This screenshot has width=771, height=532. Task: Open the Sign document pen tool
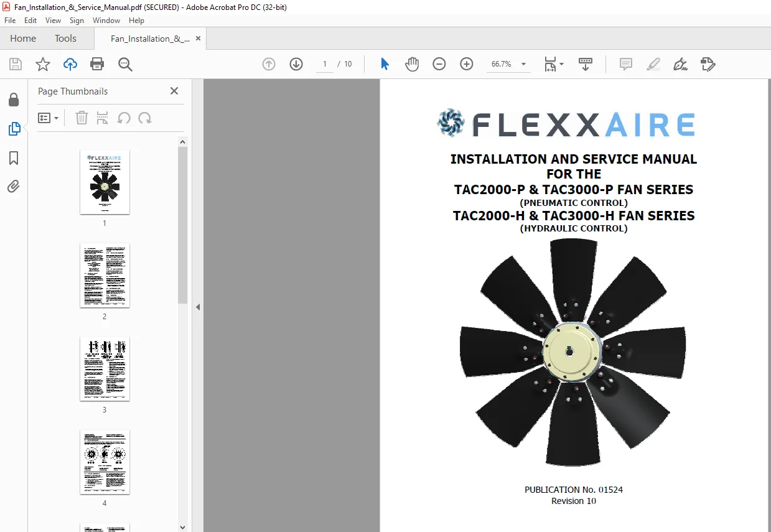[680, 64]
